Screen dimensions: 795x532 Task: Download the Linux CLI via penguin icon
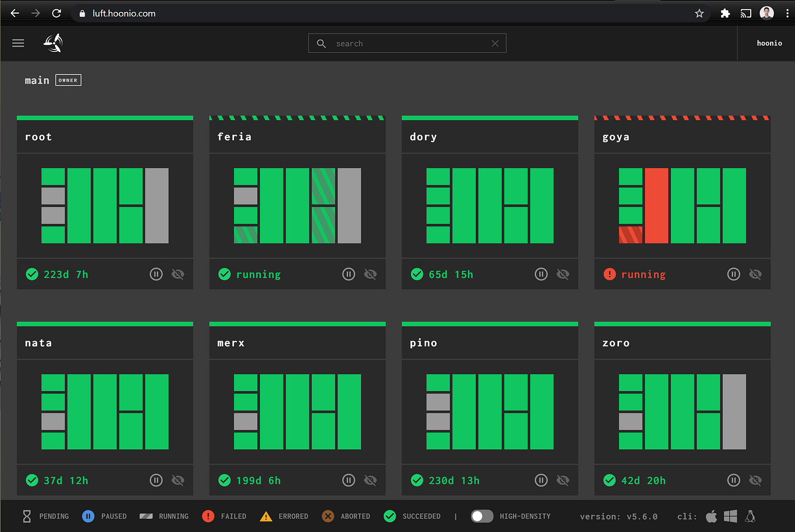point(750,516)
